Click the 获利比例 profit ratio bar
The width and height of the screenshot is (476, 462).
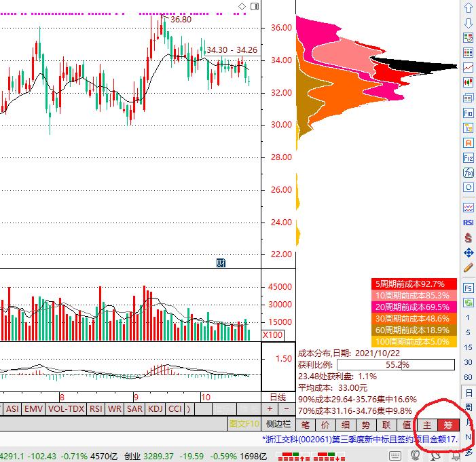pyautogui.click(x=396, y=364)
